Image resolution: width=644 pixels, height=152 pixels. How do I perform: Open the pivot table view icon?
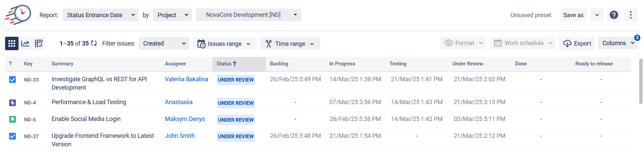39,43
